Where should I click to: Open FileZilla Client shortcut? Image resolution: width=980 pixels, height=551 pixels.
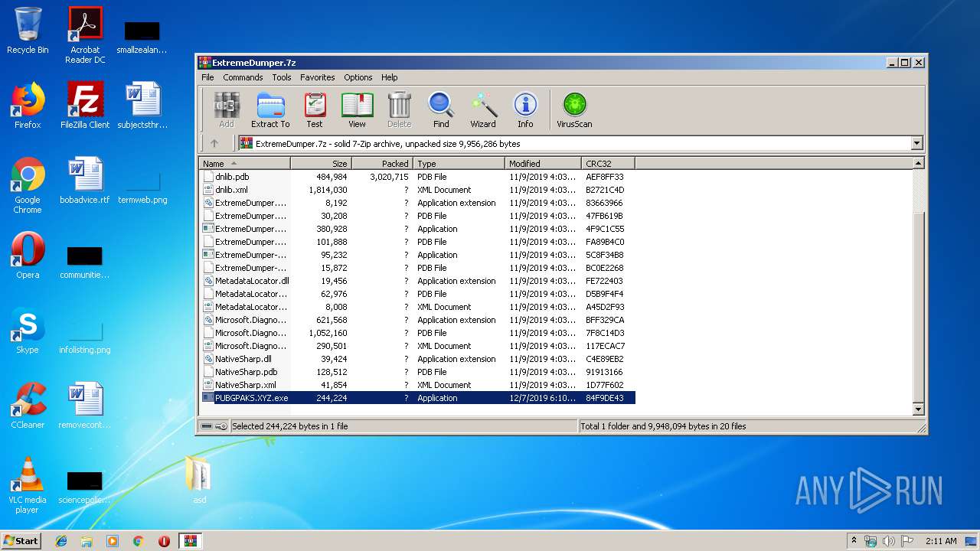tap(85, 106)
